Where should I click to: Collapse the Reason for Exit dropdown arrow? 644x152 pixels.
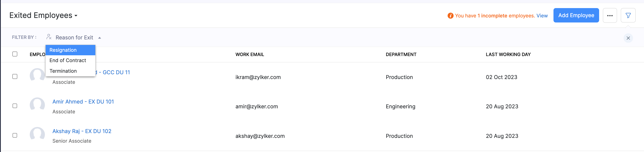pyautogui.click(x=100, y=38)
